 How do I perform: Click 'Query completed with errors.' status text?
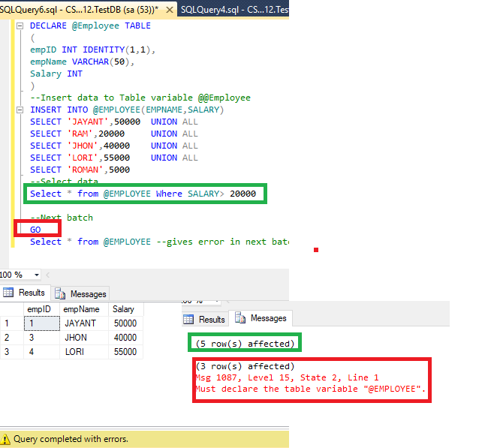click(71, 439)
